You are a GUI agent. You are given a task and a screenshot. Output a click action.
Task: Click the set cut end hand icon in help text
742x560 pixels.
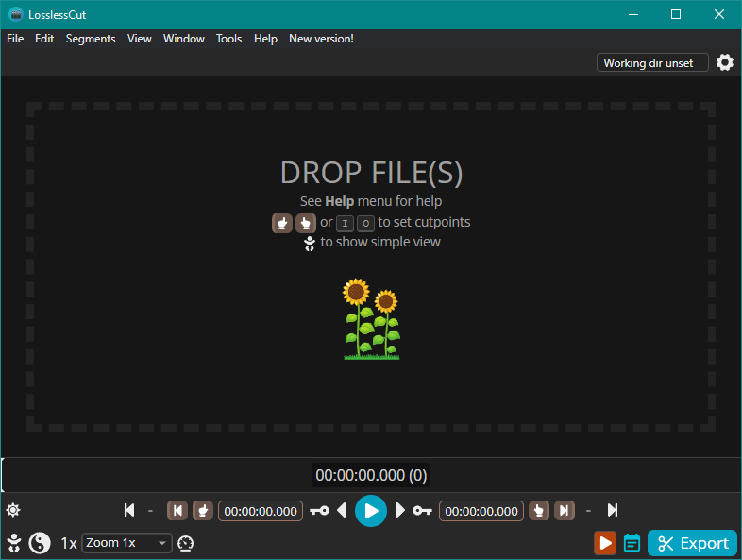click(x=306, y=223)
